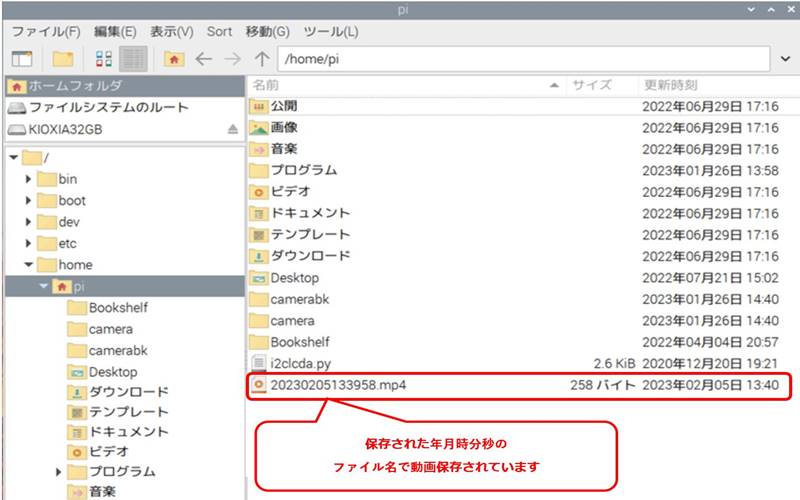The width and height of the screenshot is (800, 500).
Task: Select テンプレート folder in tree
Action: (118, 412)
